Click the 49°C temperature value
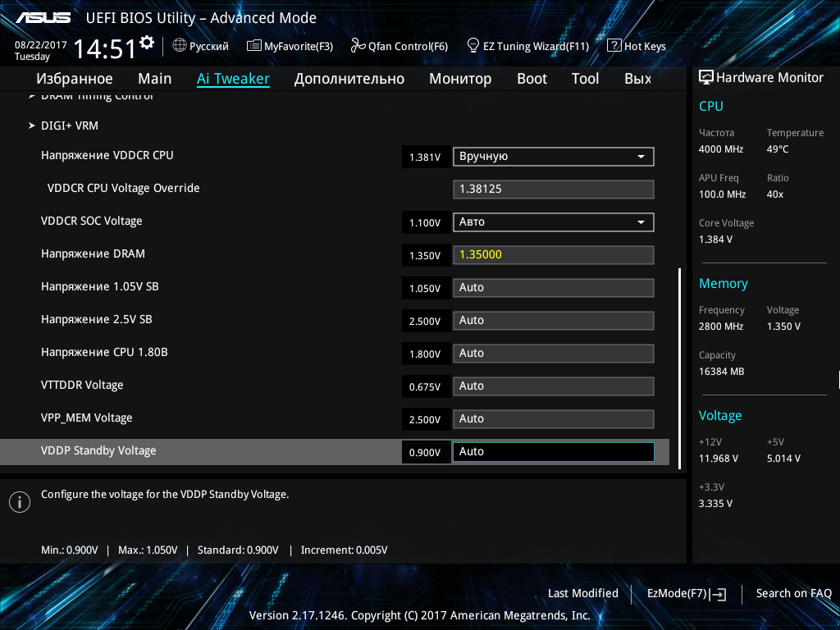The width and height of the screenshot is (840, 630). [x=778, y=149]
